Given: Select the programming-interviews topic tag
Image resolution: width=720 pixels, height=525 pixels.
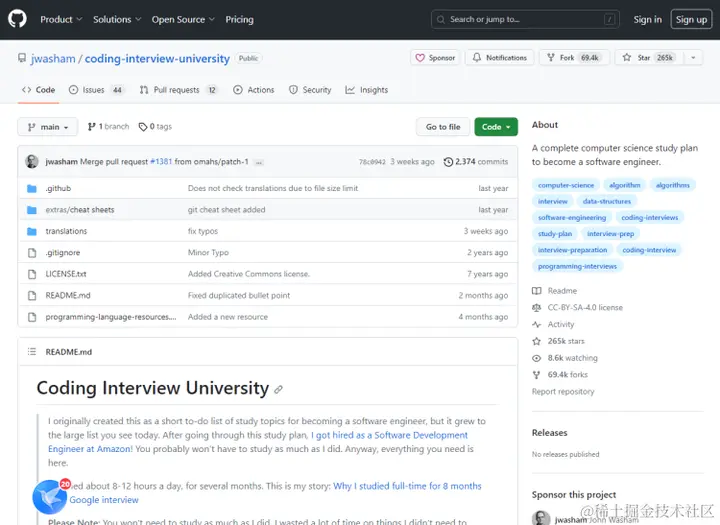Looking at the screenshot, I should pyautogui.click(x=577, y=266).
